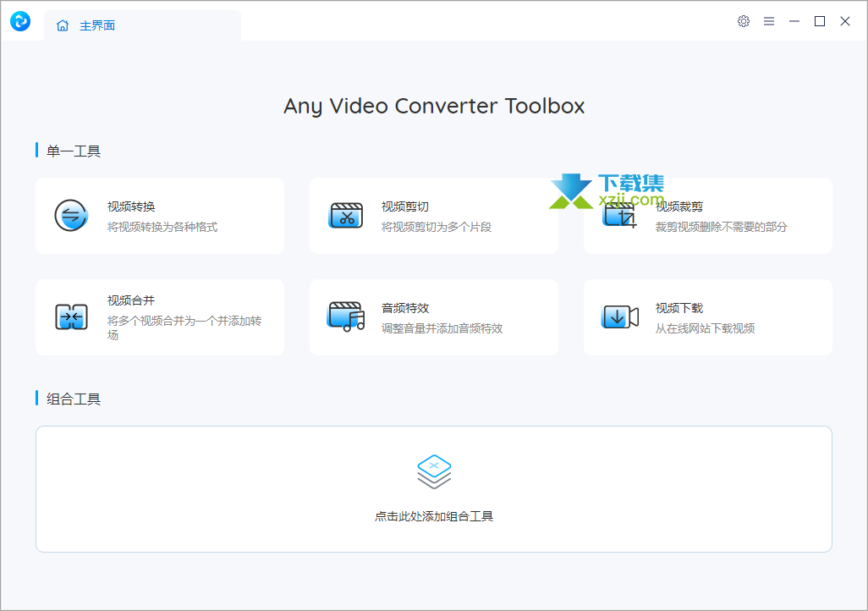The height and width of the screenshot is (611, 868).
Task: Click 裁剪视频删除不需要的部分 description
Action: [x=722, y=227]
